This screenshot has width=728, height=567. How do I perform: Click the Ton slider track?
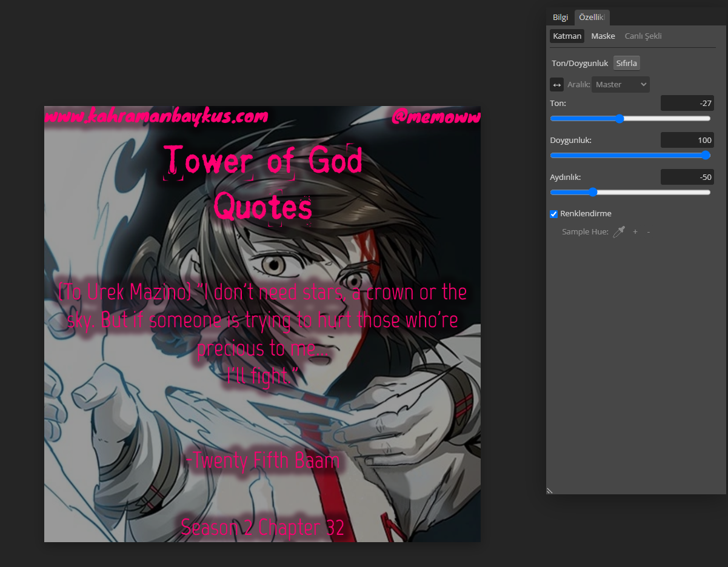(x=630, y=119)
